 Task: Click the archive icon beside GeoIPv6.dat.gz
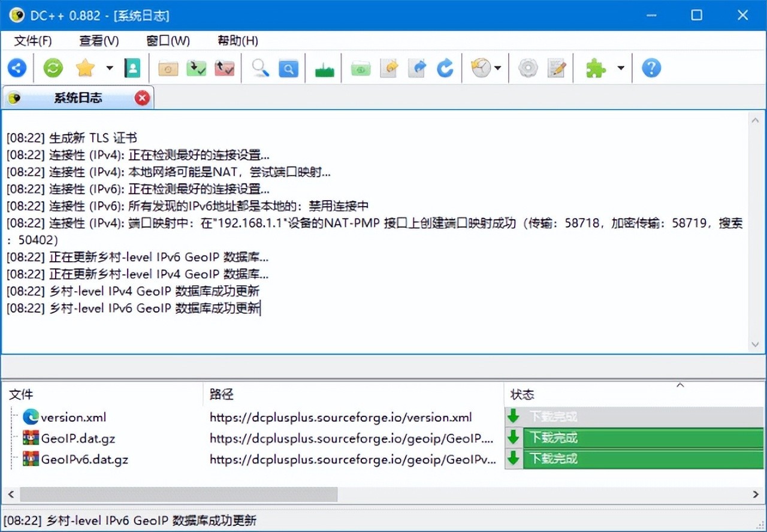pyautogui.click(x=31, y=459)
